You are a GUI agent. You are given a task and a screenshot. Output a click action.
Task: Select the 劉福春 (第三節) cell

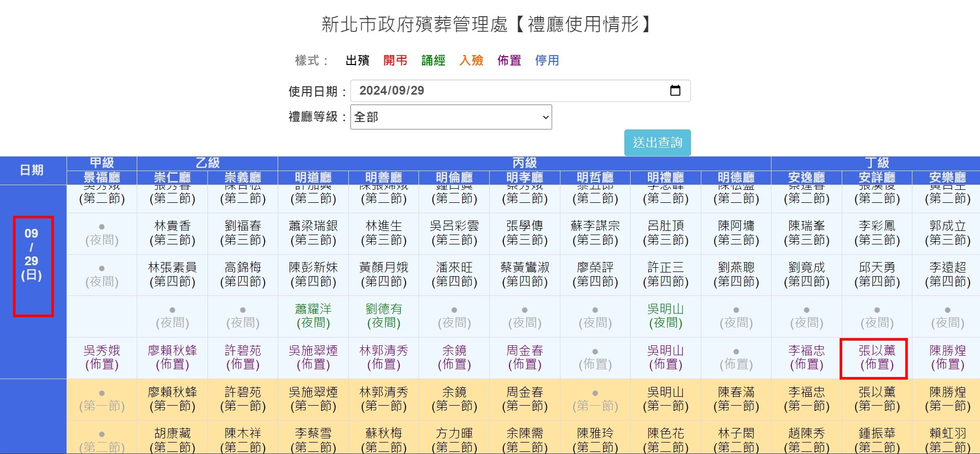243,234
